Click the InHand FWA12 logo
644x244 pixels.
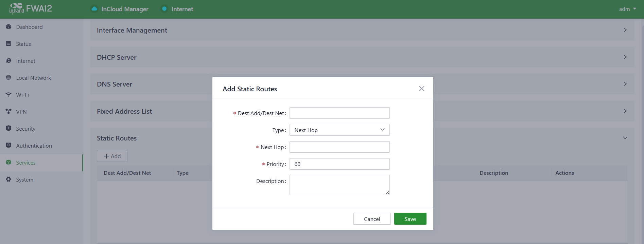click(31, 8)
